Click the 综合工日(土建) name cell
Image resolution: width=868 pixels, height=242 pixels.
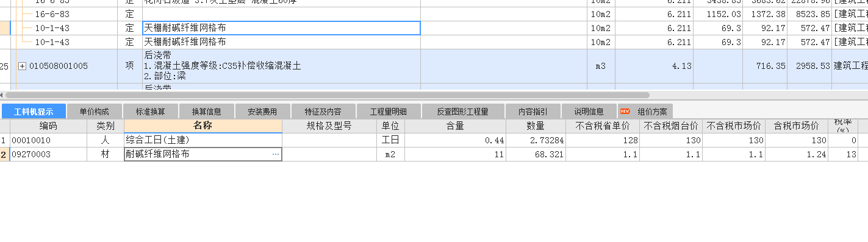point(203,140)
